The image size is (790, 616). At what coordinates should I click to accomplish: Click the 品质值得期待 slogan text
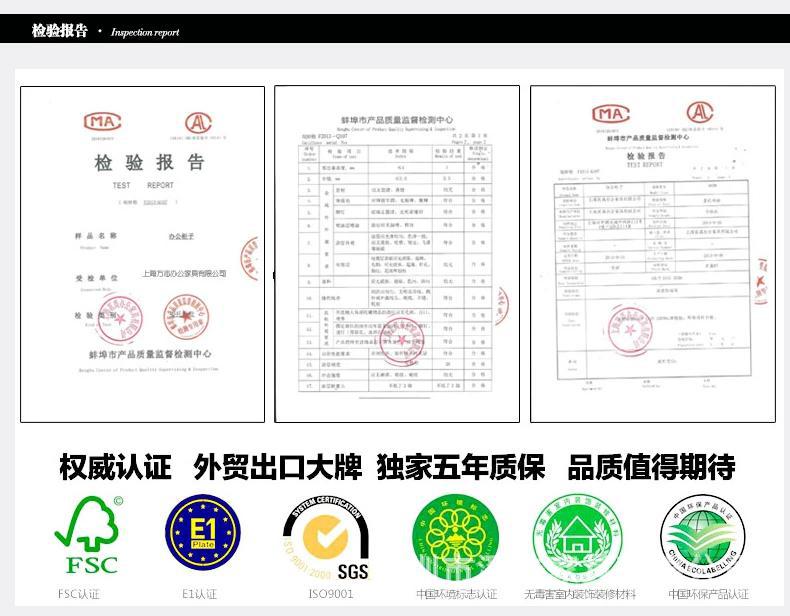click(651, 467)
